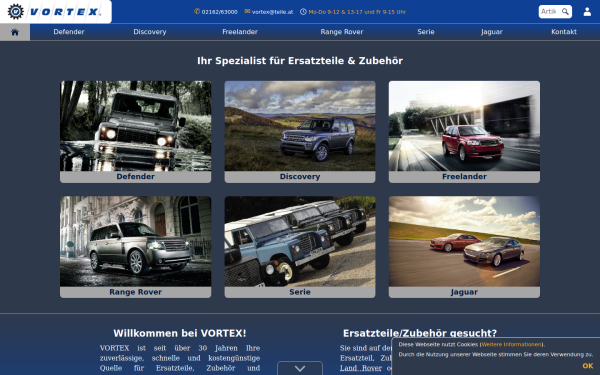This screenshot has width=600, height=375.
Task: Click the Freelander card caption
Action: coord(464,177)
